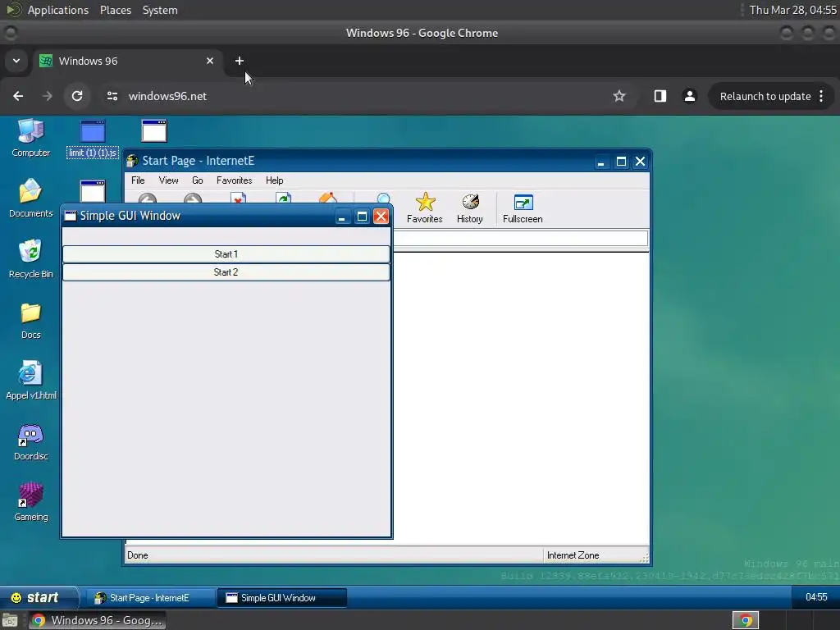Switch to Start Page - InternetE taskbar button
840x630 pixels.
pos(149,598)
